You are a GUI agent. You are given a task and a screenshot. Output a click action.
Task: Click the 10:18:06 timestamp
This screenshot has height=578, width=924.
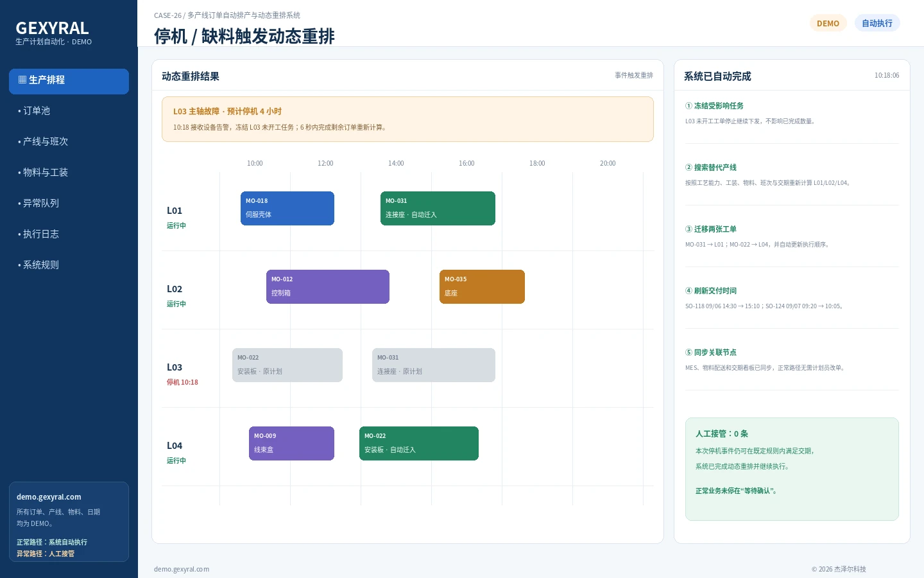pos(887,75)
